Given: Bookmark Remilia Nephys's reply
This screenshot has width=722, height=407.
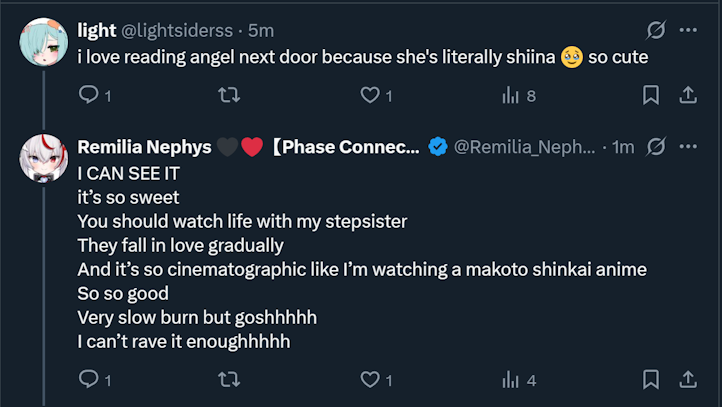Looking at the screenshot, I should [x=650, y=379].
